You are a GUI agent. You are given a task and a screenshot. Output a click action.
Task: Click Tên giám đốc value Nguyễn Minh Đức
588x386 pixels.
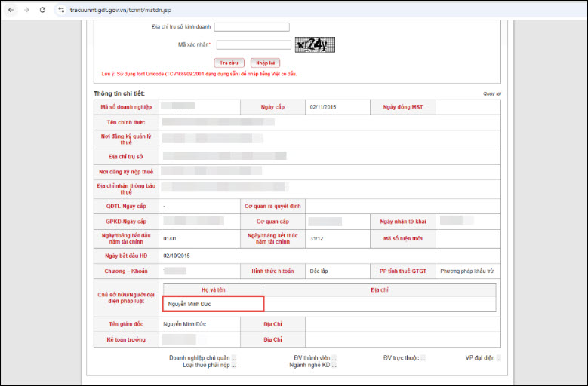pyautogui.click(x=185, y=324)
